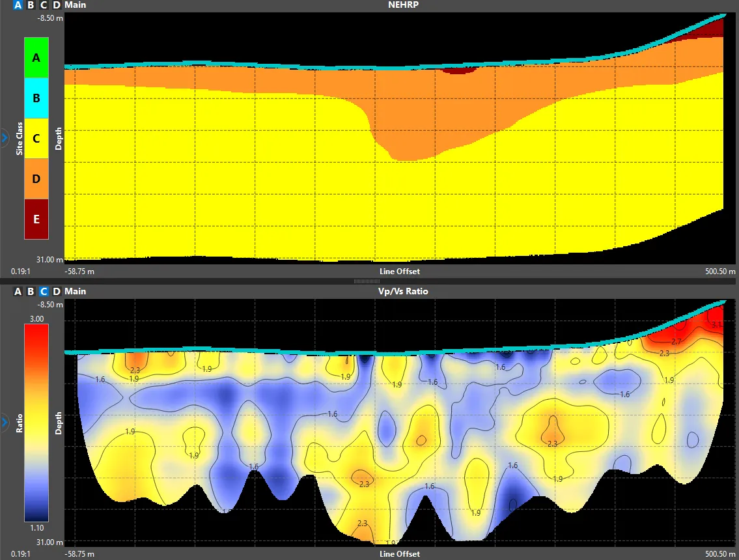Click the cyan Site Class B swatch
The height and width of the screenshot is (560, 739).
click(36, 98)
